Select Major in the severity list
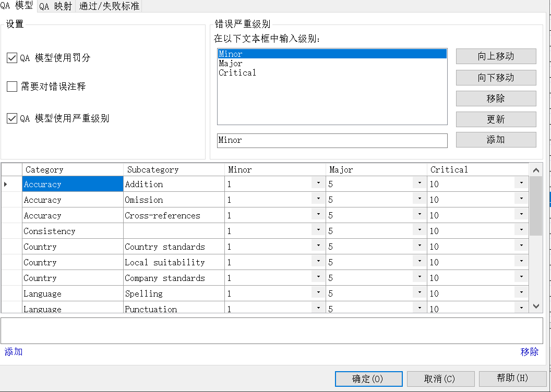 [x=332, y=63]
